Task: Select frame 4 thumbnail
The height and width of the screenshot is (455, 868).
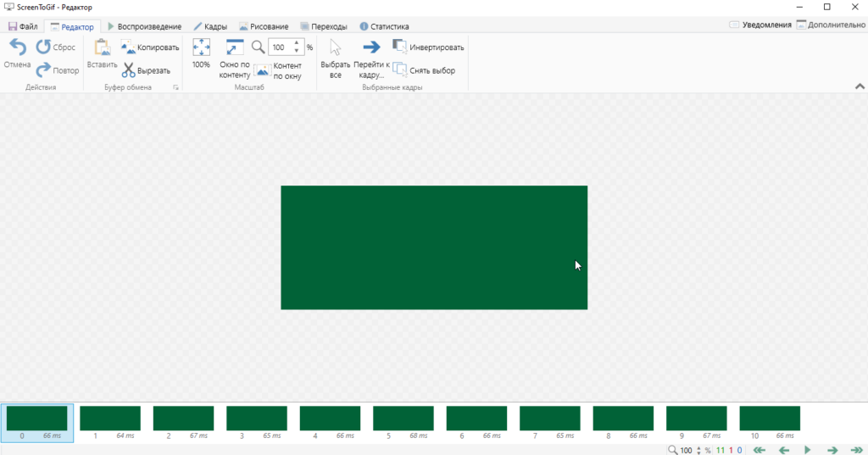Action: (x=330, y=423)
